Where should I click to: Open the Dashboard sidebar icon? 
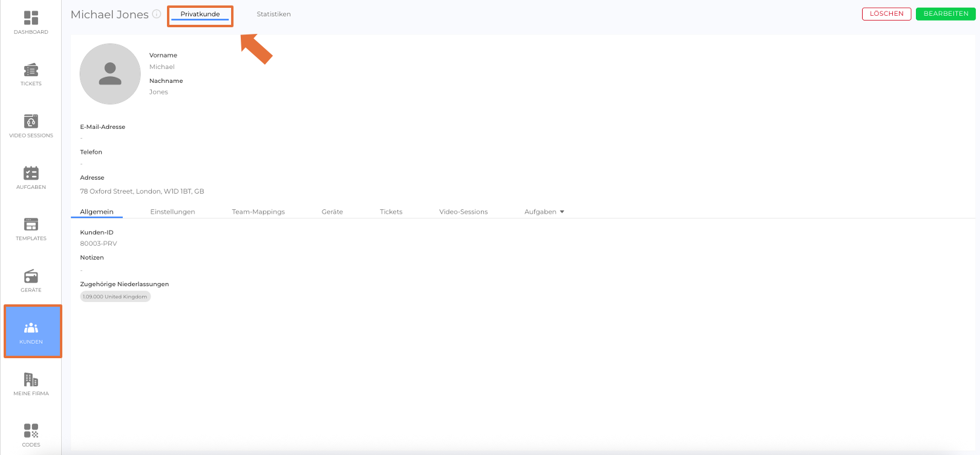click(31, 22)
